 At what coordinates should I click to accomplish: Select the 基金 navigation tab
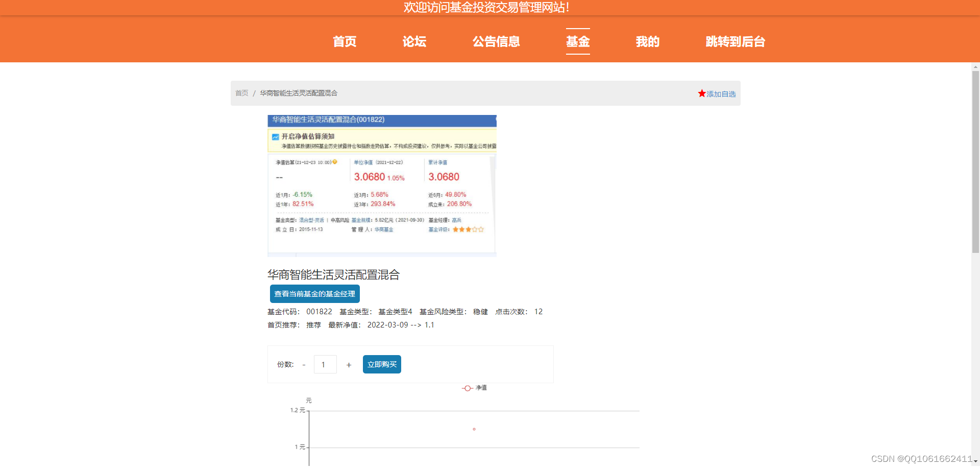578,41
